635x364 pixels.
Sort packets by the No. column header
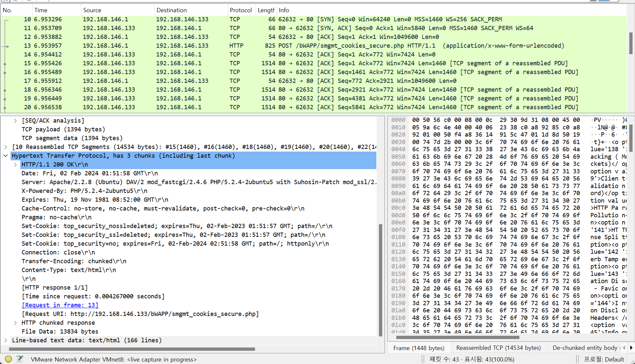pyautogui.click(x=16, y=10)
